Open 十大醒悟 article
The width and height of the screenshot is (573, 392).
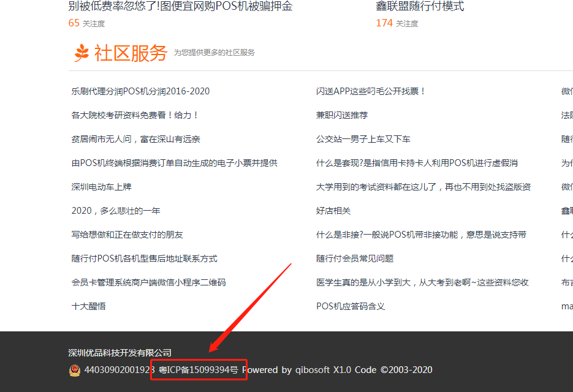(88, 306)
